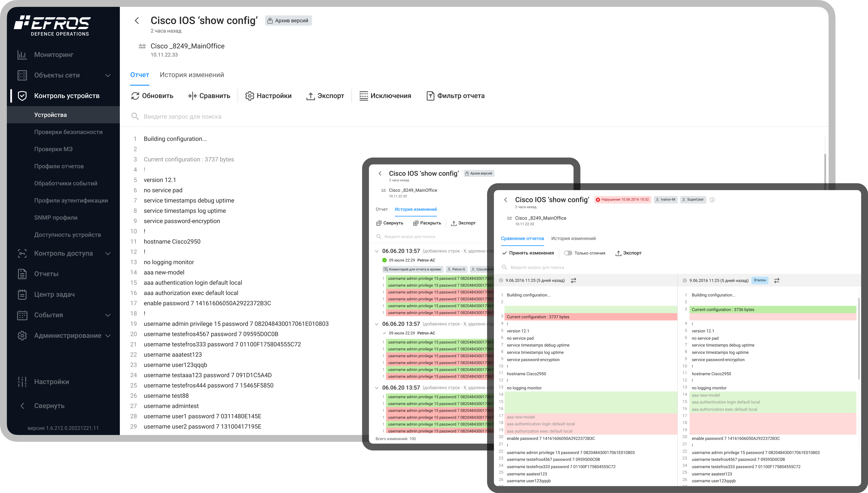The height and width of the screenshot is (493, 868).
Task: Open Профили аутентификации item
Action: point(71,200)
